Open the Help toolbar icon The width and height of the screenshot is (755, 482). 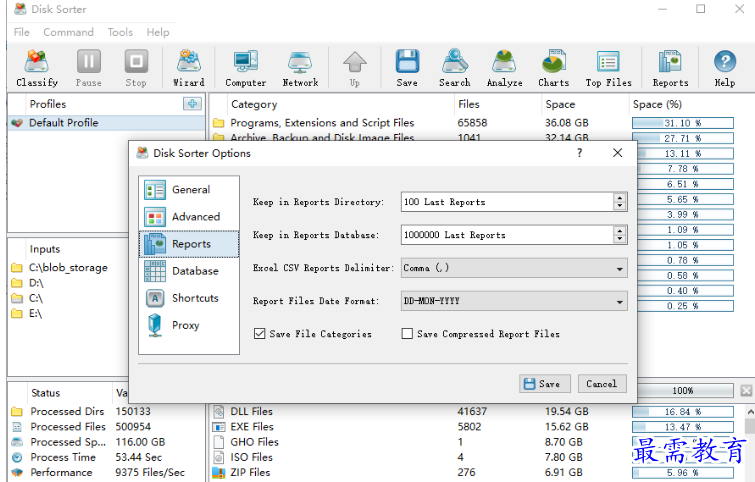725,68
